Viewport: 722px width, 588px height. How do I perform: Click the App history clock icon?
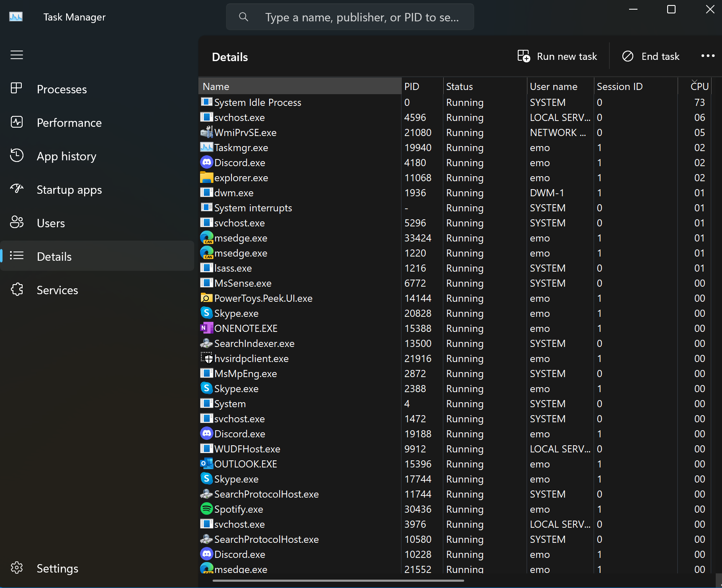[x=16, y=156]
